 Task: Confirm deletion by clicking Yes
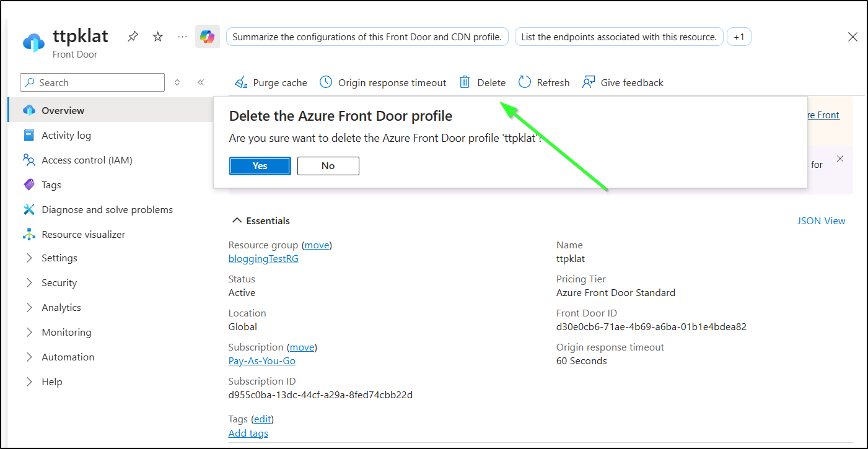click(x=260, y=166)
